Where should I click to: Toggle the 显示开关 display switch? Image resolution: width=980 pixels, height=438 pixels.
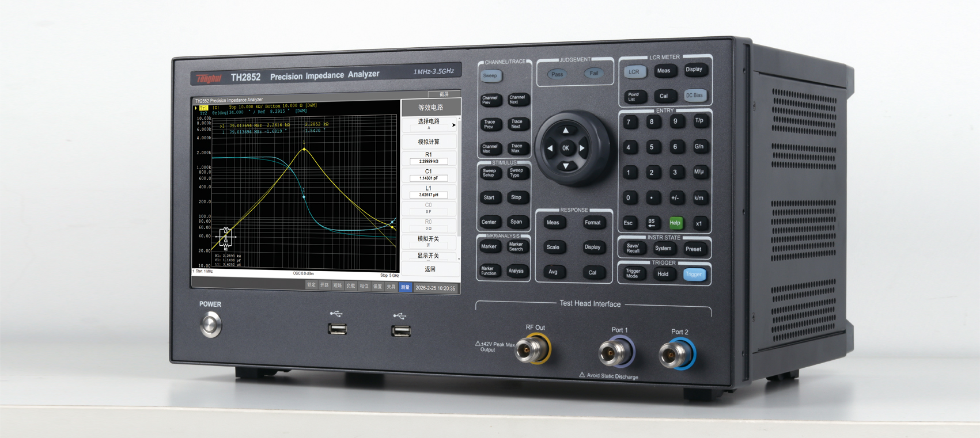point(429,256)
